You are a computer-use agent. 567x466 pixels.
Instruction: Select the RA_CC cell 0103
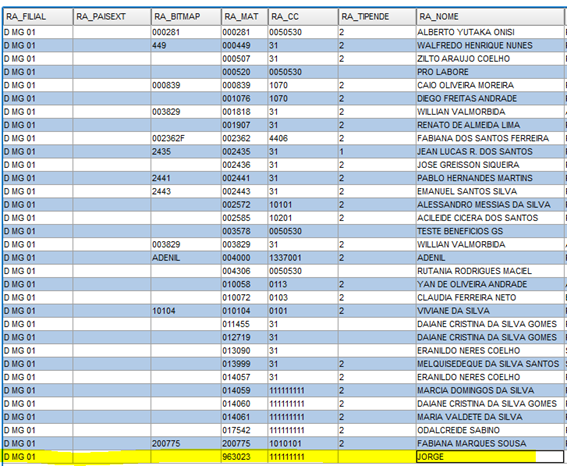tap(303, 298)
